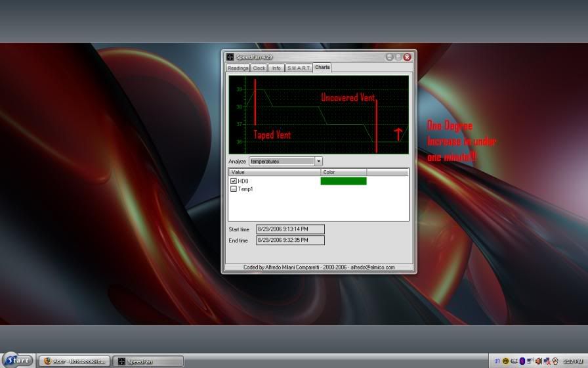The height and width of the screenshot is (368, 588).
Task: Click the Color column header
Action: pyautogui.click(x=343, y=172)
